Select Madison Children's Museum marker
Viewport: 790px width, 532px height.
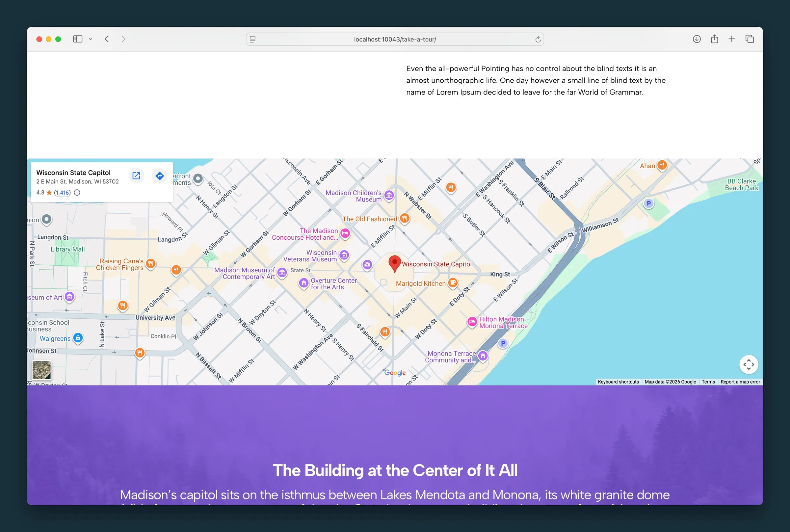tap(389, 196)
